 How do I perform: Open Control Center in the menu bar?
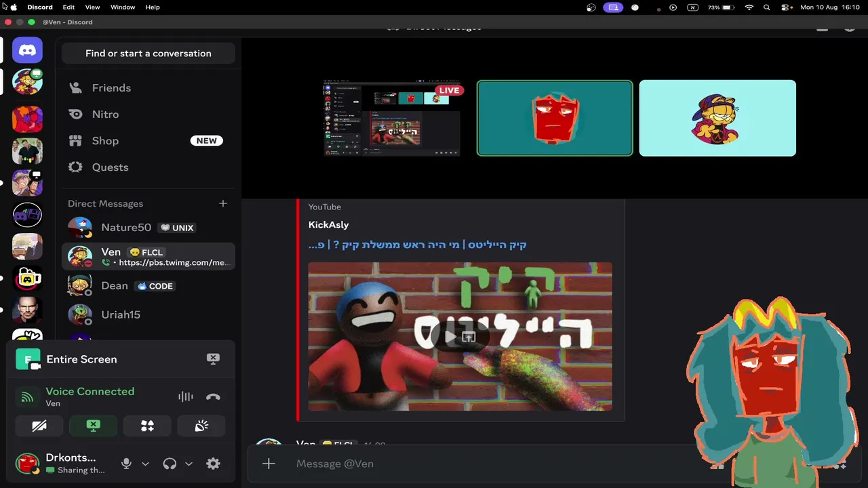point(786,7)
